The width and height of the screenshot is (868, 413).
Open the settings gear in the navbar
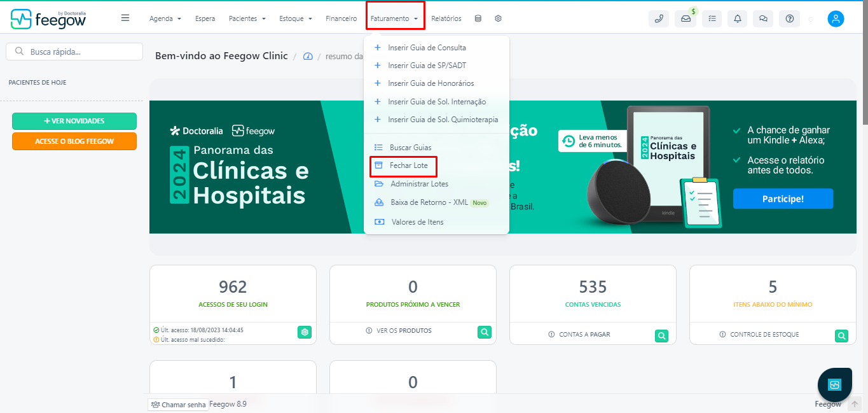point(498,18)
